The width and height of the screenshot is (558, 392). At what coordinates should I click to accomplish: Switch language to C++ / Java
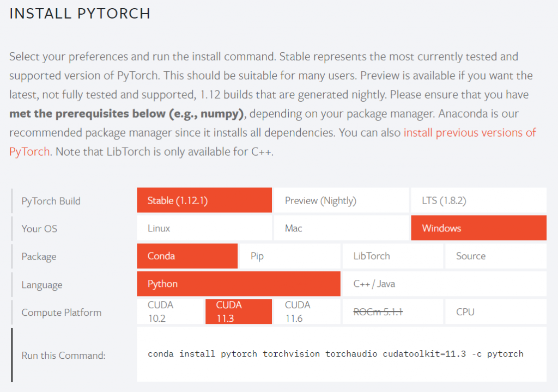coord(444,284)
